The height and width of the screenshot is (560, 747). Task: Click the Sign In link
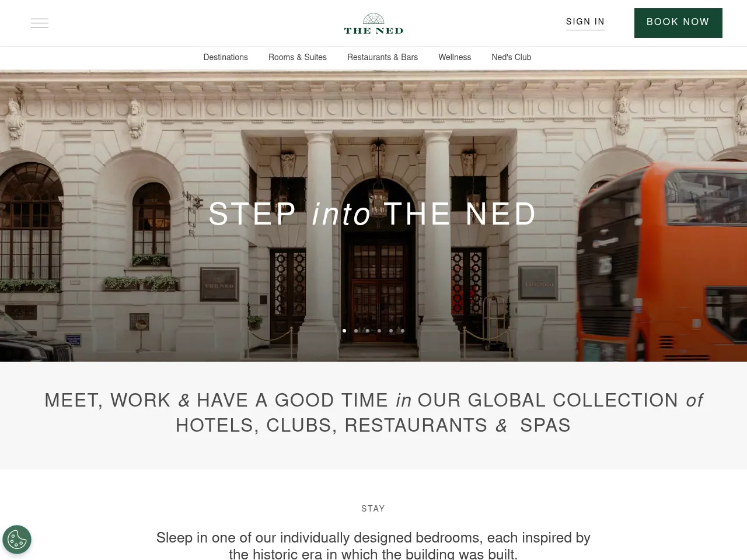coord(585,22)
